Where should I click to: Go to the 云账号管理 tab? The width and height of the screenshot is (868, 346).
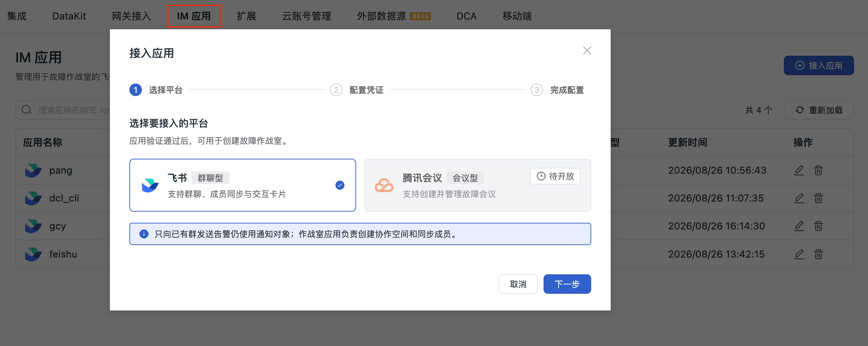[307, 16]
